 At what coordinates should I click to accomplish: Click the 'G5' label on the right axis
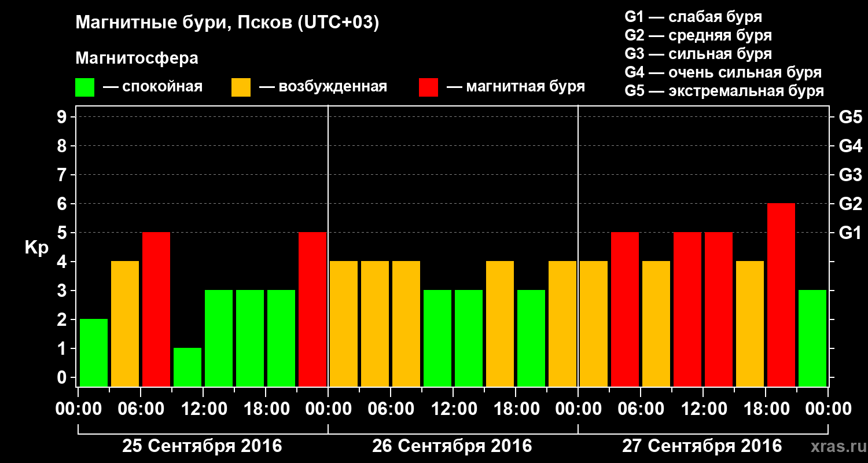[x=850, y=117]
